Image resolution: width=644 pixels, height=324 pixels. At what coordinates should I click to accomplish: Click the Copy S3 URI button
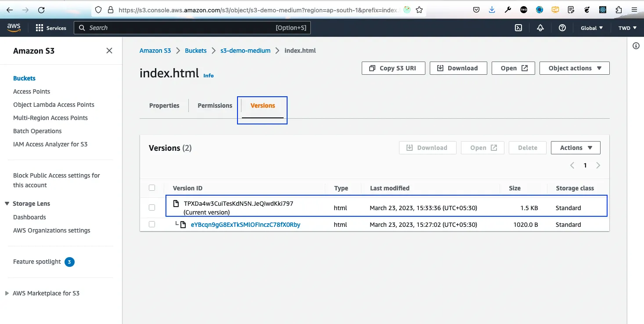point(393,68)
